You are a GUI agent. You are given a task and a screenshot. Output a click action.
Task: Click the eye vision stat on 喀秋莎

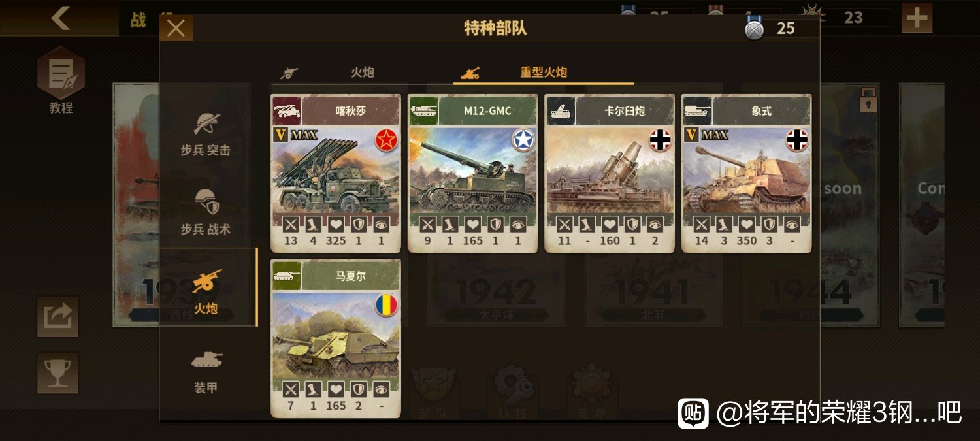tap(381, 225)
